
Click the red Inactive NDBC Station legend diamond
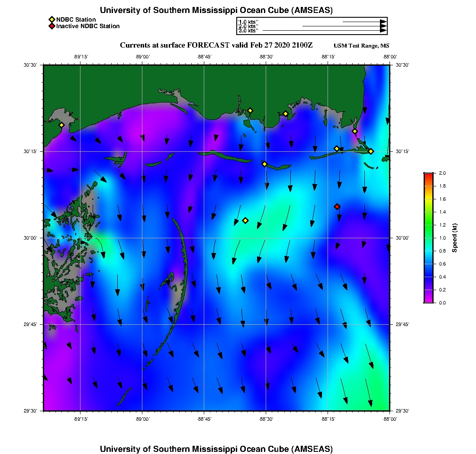pos(52,26)
